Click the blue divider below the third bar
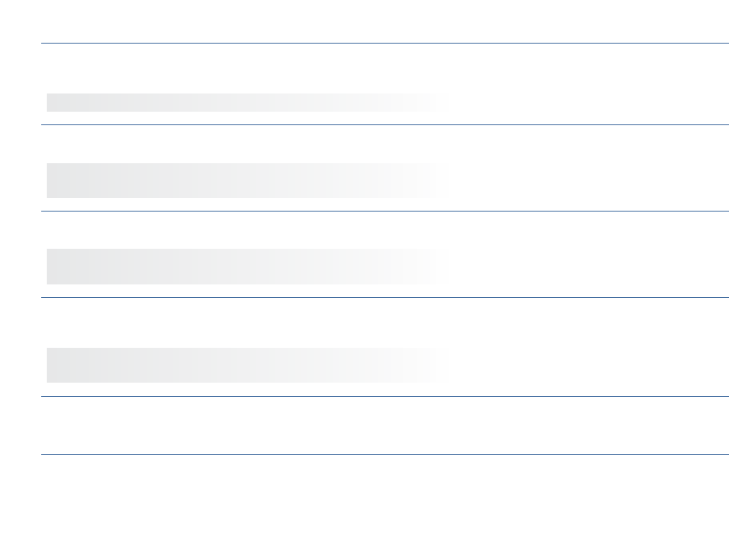The height and width of the screenshot is (534, 756). point(385,297)
